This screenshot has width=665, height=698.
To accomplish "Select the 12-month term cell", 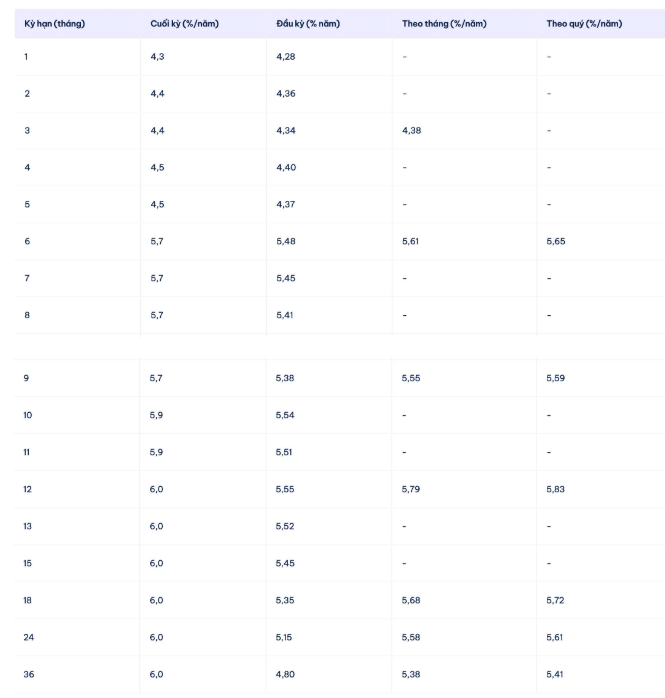I will point(28,488).
